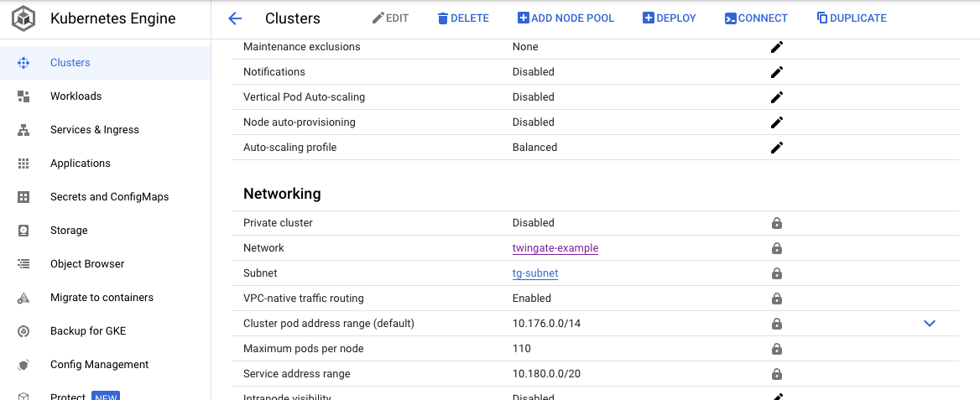This screenshot has height=400, width=980.
Task: Open Applications in the sidebar
Action: click(x=105, y=164)
